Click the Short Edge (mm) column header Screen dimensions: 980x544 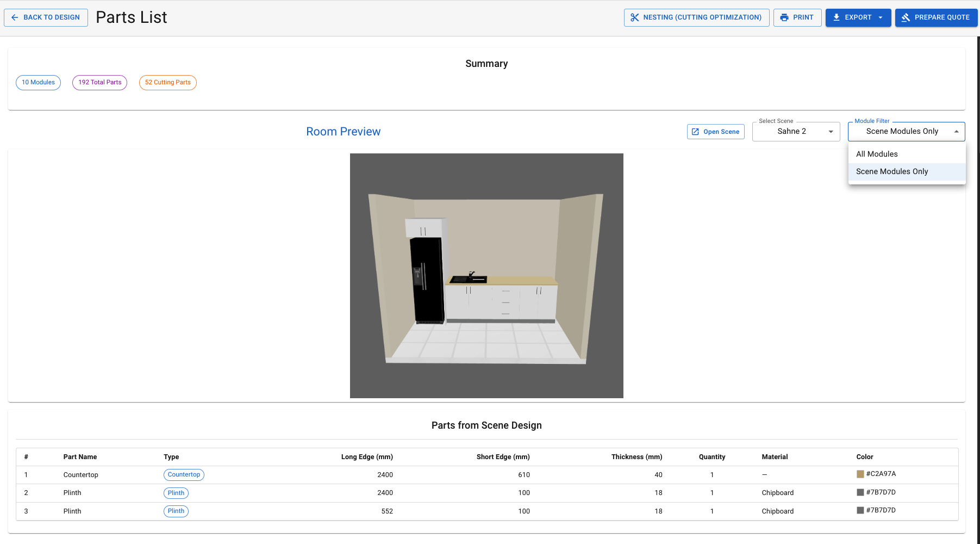tap(503, 457)
